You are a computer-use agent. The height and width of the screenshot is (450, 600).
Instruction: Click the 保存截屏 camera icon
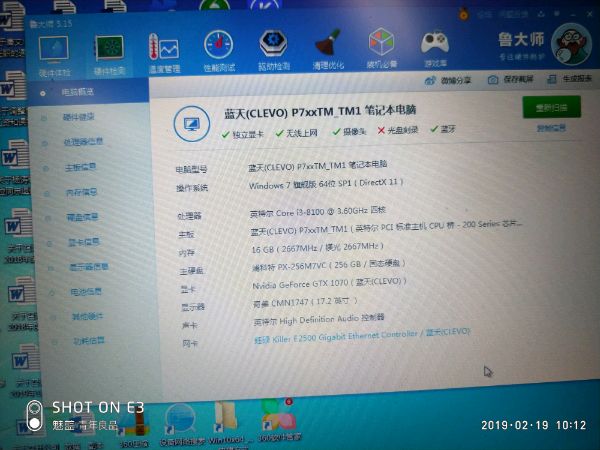[x=493, y=80]
